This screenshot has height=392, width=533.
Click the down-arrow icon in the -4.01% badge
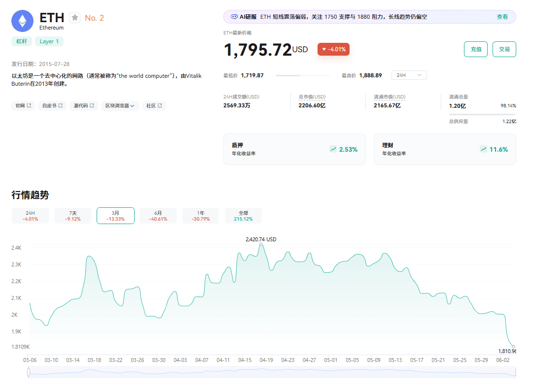pos(324,50)
